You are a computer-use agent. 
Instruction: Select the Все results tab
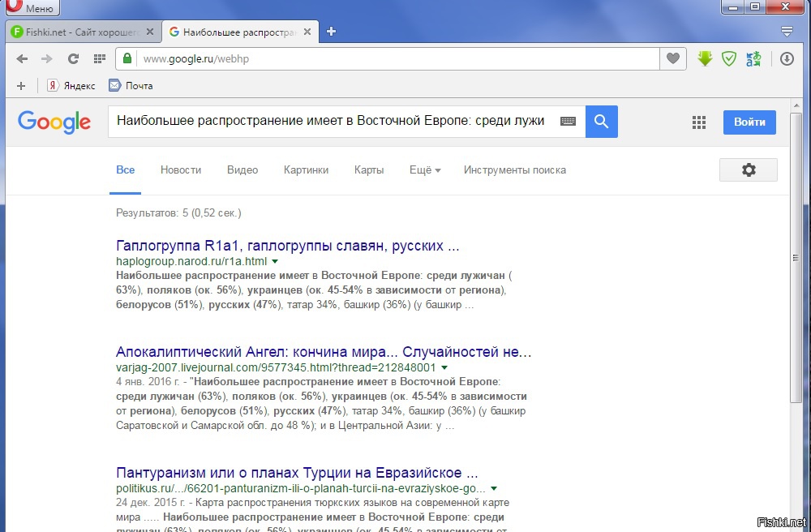click(x=125, y=170)
